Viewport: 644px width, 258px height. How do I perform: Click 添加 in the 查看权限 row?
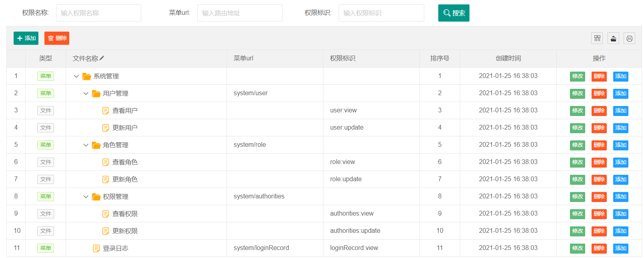[x=620, y=214]
